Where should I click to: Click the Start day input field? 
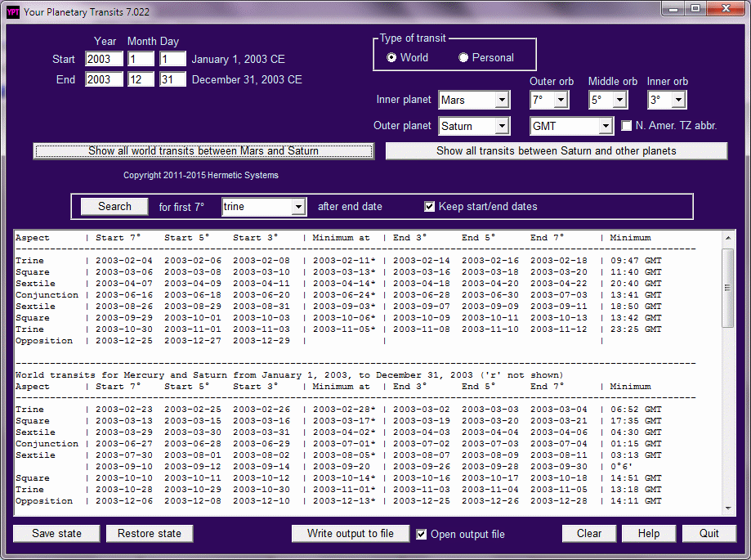(x=172, y=59)
